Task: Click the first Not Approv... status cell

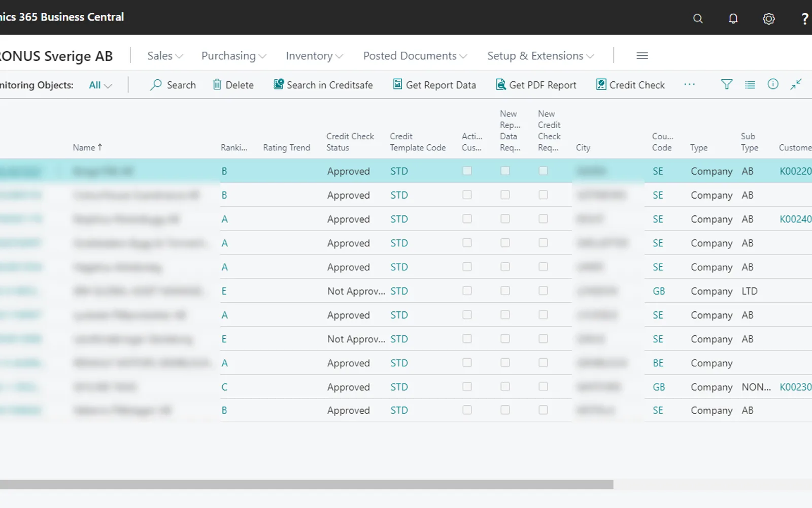Action: 356,291
